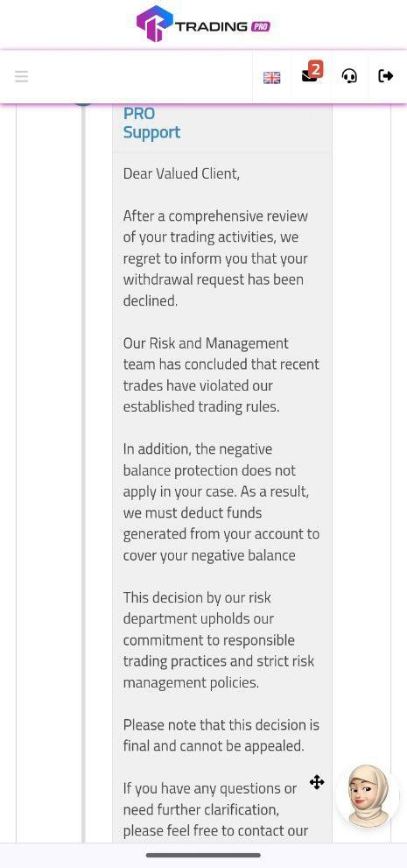Click the PRO Support sender heading

click(x=151, y=123)
